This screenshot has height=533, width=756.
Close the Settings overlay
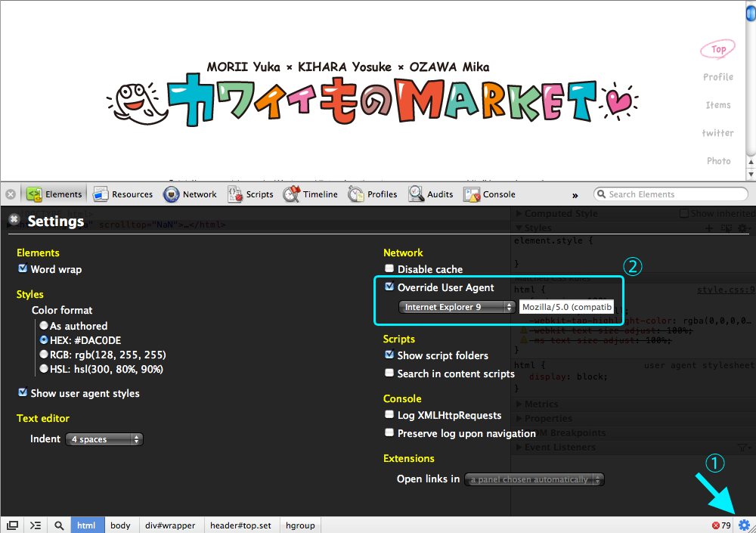[14, 219]
